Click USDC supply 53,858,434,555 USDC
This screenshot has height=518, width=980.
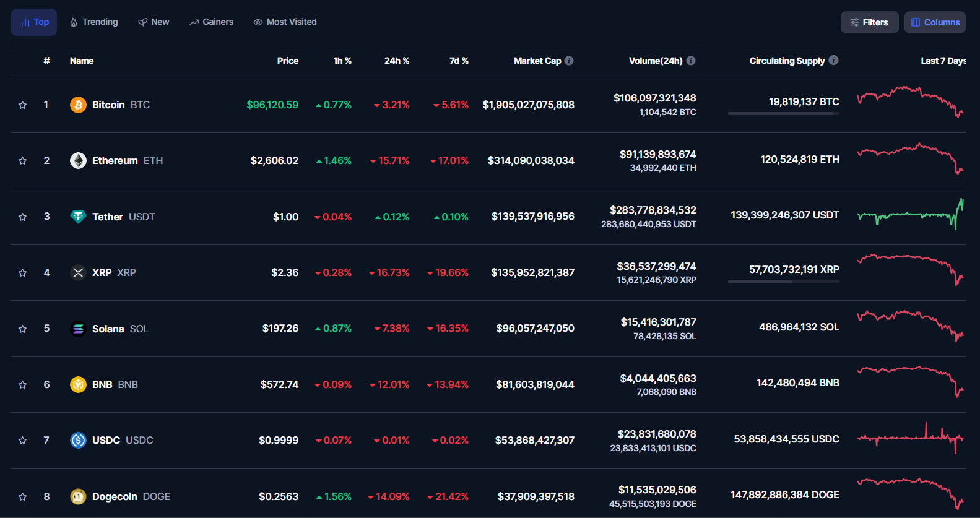[x=787, y=439]
